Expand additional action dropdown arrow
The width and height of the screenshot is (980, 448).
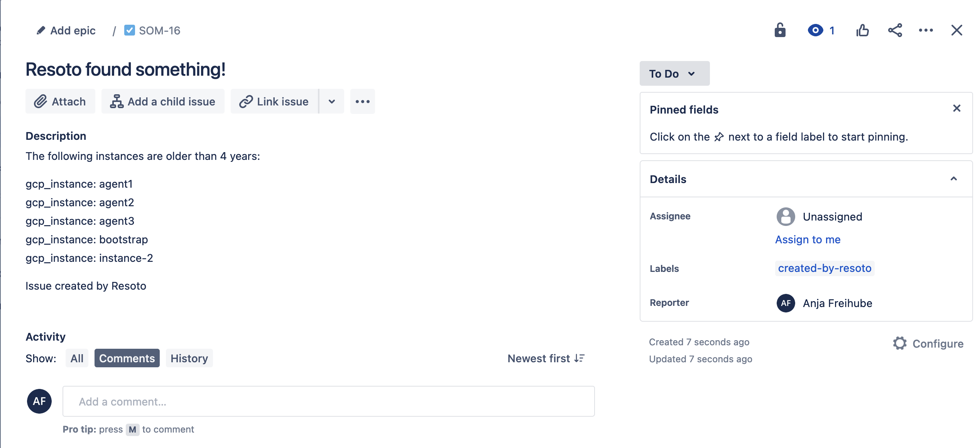pos(331,101)
